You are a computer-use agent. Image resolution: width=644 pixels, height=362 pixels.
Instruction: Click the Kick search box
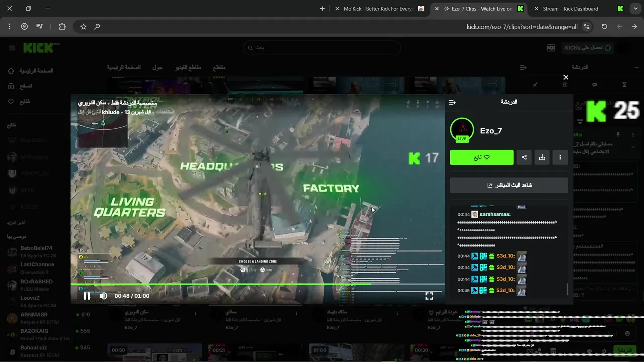322,48
